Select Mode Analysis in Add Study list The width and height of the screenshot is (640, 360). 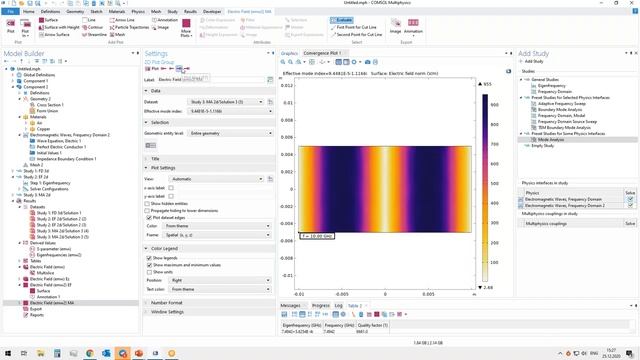551,140
